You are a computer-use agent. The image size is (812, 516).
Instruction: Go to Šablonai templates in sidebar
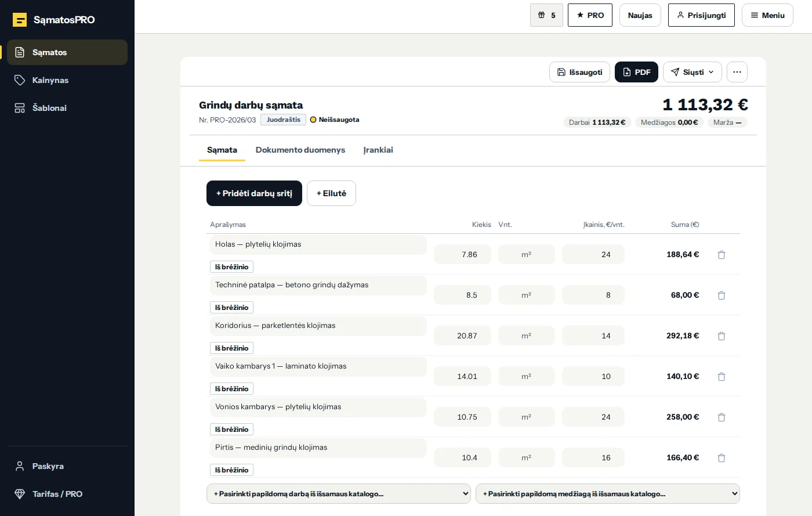[67, 108]
